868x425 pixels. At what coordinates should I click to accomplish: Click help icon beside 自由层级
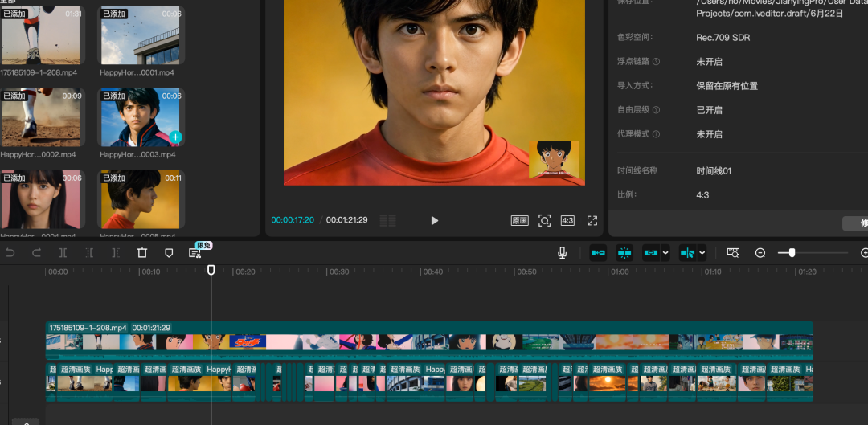(656, 110)
